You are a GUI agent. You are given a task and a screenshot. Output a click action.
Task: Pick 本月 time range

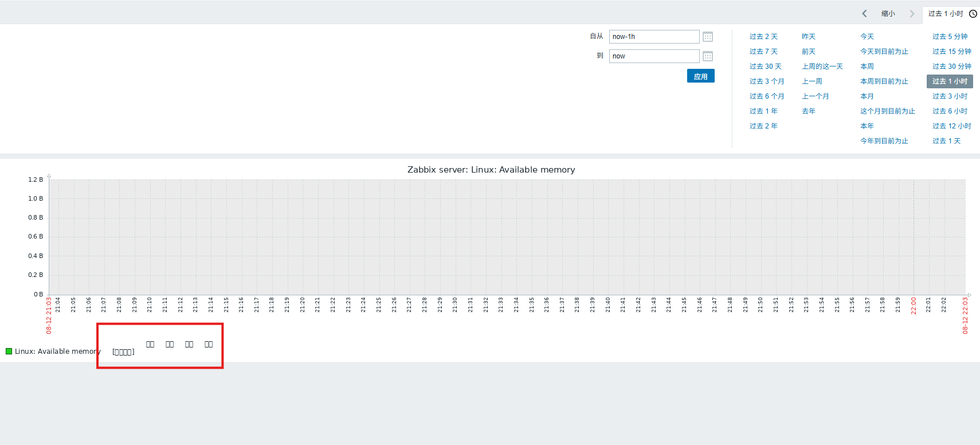(867, 96)
